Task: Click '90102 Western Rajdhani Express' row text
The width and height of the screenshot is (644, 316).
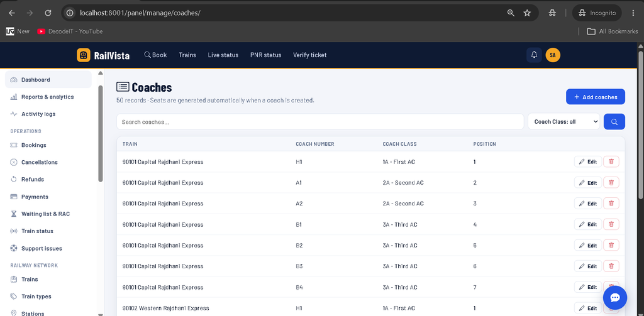Action: click(165, 308)
